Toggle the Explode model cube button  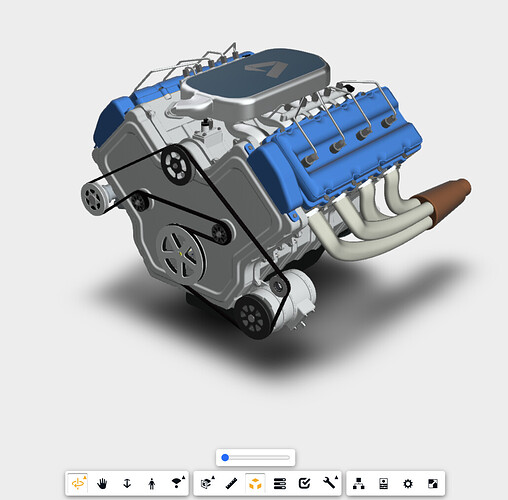pos(255,483)
